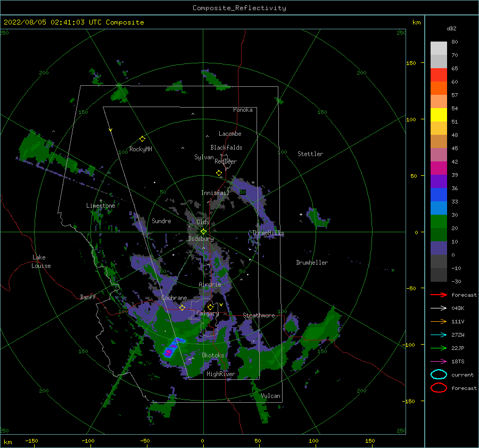Click the orange 111V arrow legend icon
This screenshot has height=448, width=479.
(x=439, y=321)
